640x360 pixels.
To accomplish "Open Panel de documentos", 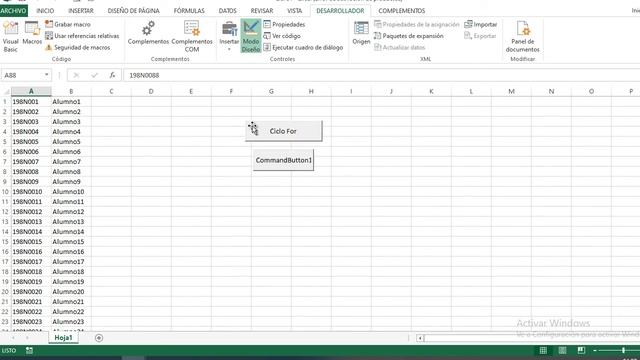I will (522, 37).
